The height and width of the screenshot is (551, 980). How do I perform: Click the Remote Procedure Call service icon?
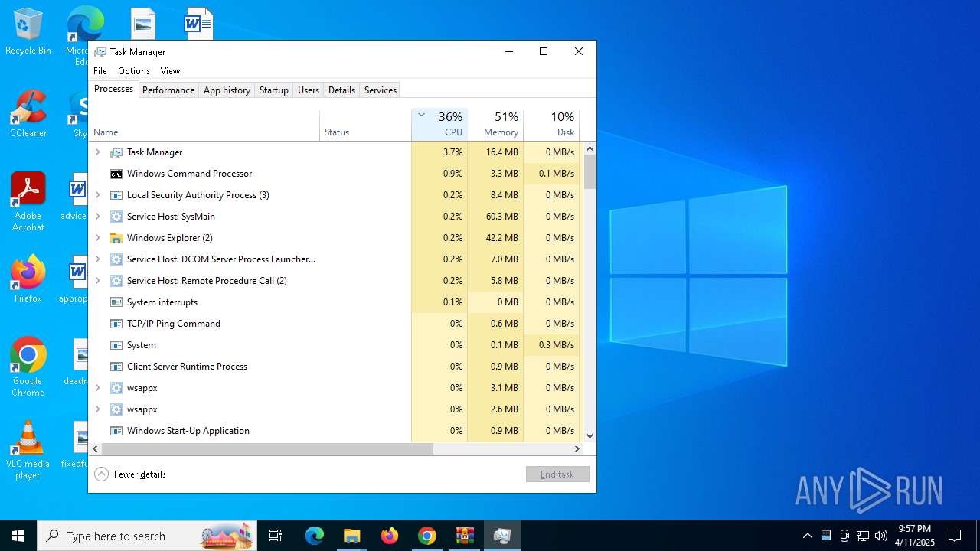116,281
